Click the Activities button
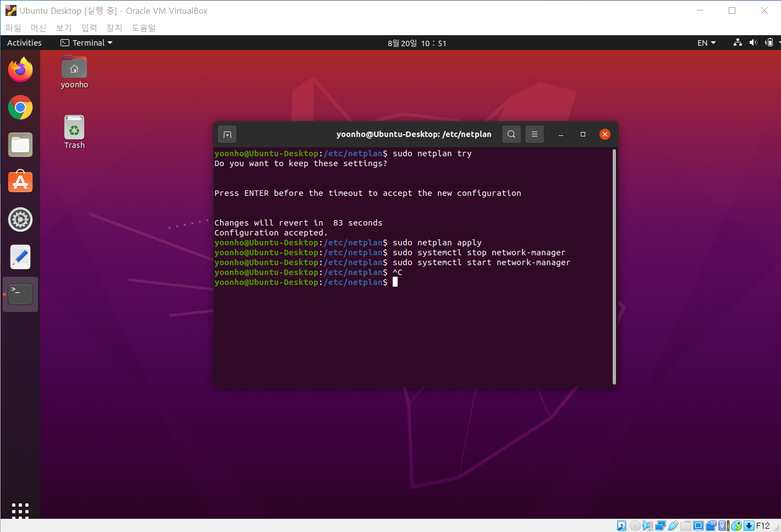This screenshot has width=781, height=532. pos(24,43)
